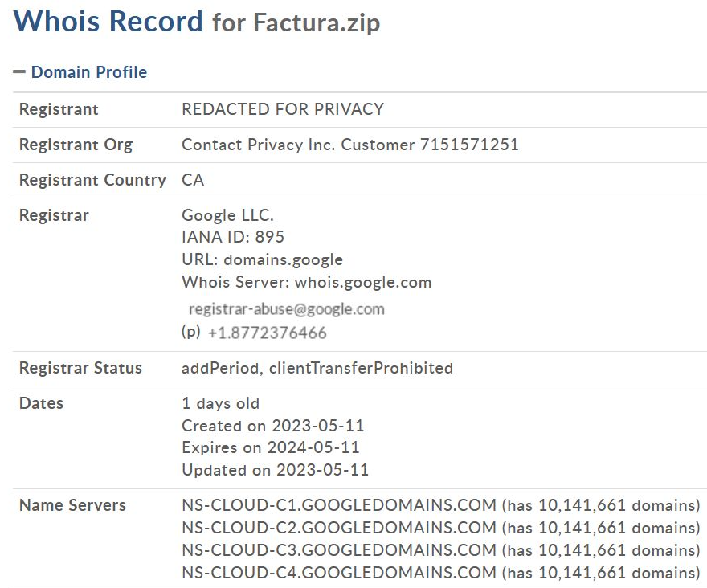Click name server NS-CLOUD-C2.GOOGLEDOMAINS.COM
The width and height of the screenshot is (707, 588).
pos(339,528)
